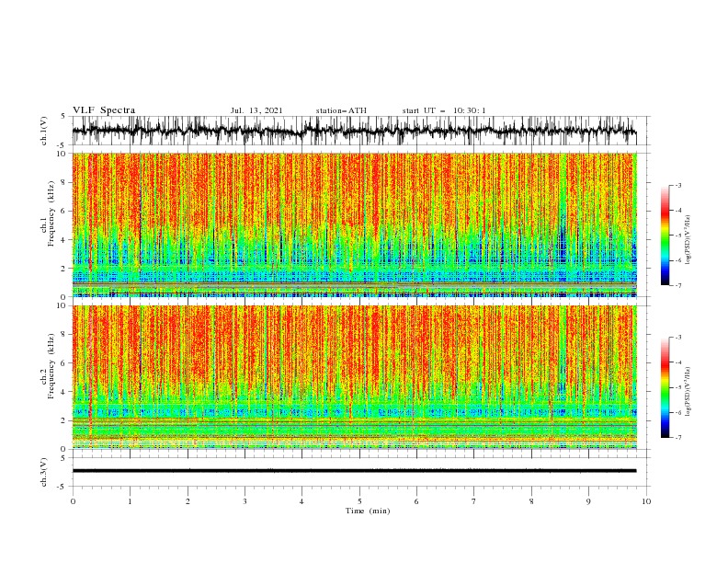Select the date text "Jul. 13, 2021"
Image resolution: width=728 pixels, height=563 pixels.
[256, 110]
